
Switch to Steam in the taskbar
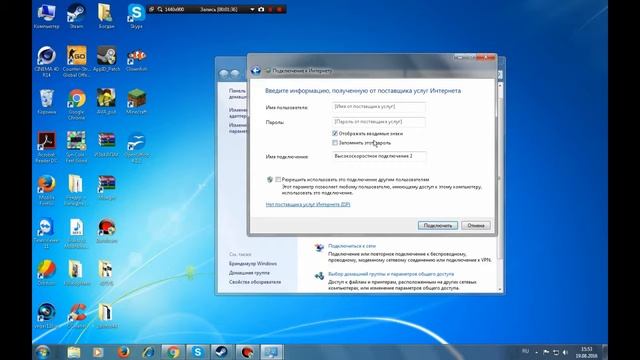222,352
